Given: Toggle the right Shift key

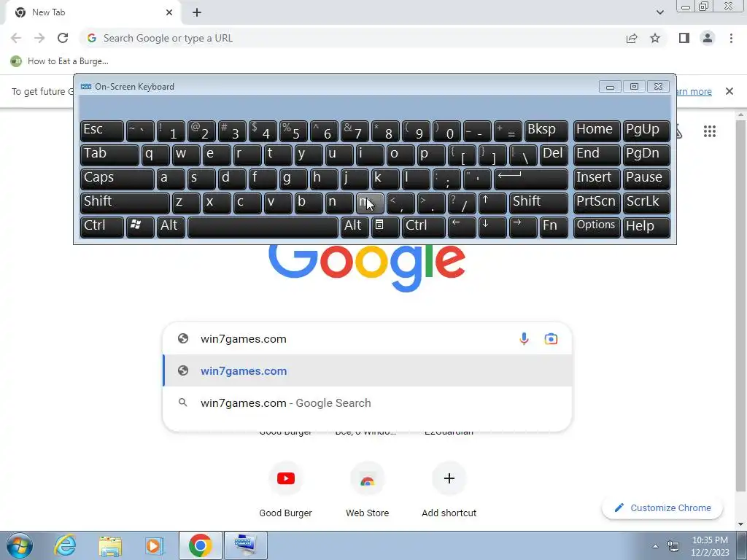Looking at the screenshot, I should [538, 203].
